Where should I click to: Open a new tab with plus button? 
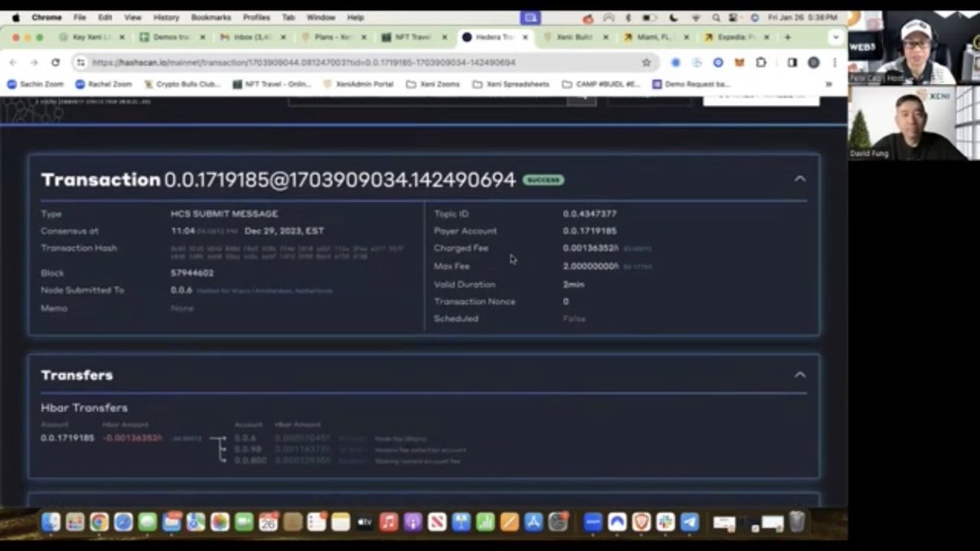[x=787, y=38]
